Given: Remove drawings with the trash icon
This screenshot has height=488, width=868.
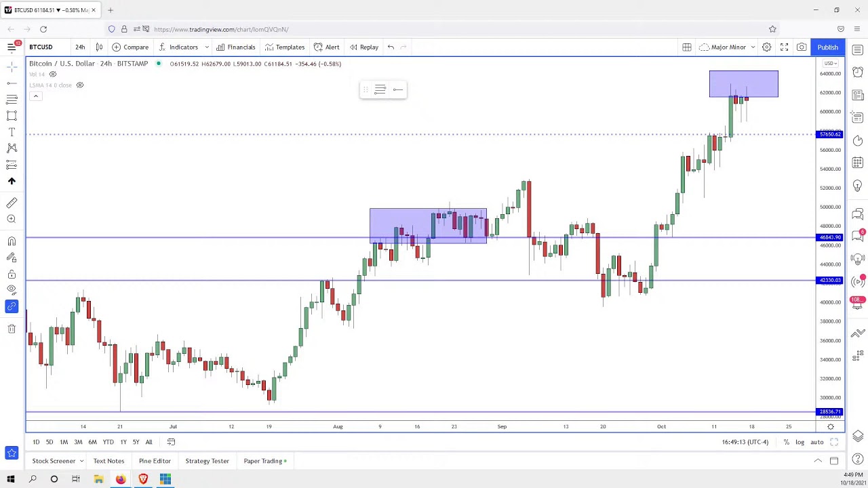Looking at the screenshot, I should tap(12, 329).
